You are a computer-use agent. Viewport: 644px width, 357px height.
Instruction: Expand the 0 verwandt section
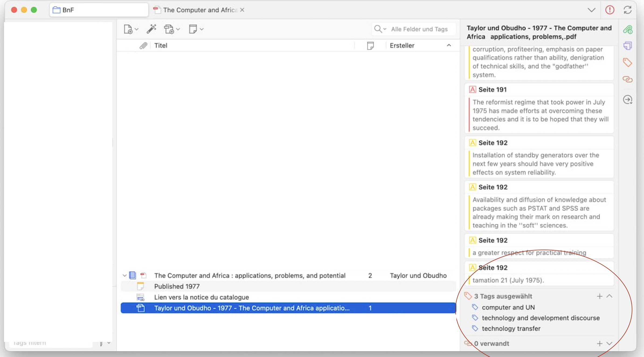click(610, 344)
